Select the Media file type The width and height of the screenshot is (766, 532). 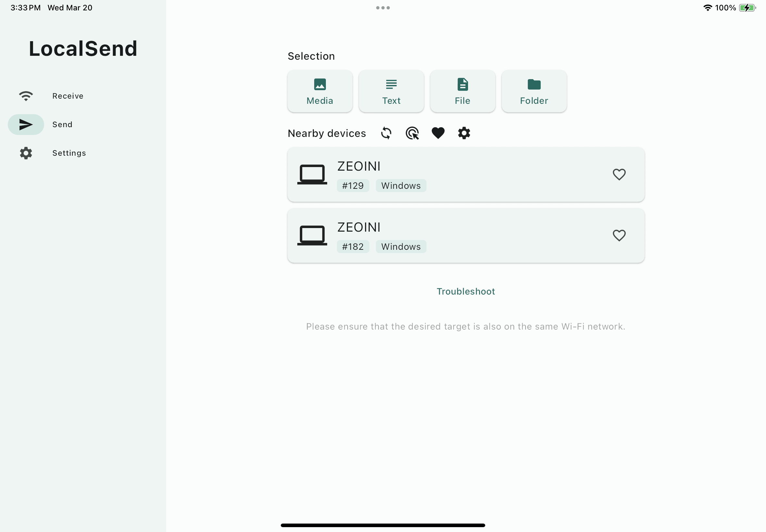point(320,91)
